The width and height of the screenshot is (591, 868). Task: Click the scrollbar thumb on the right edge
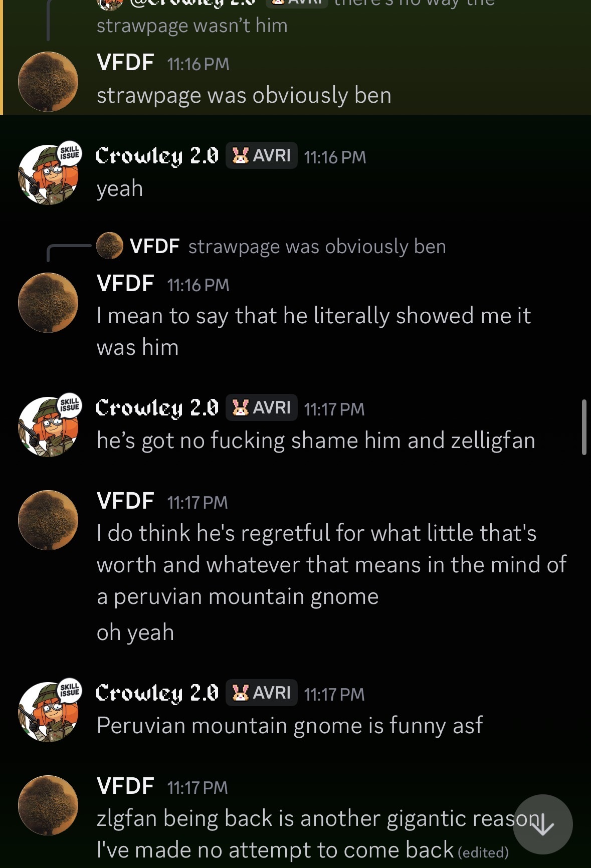pos(584,427)
